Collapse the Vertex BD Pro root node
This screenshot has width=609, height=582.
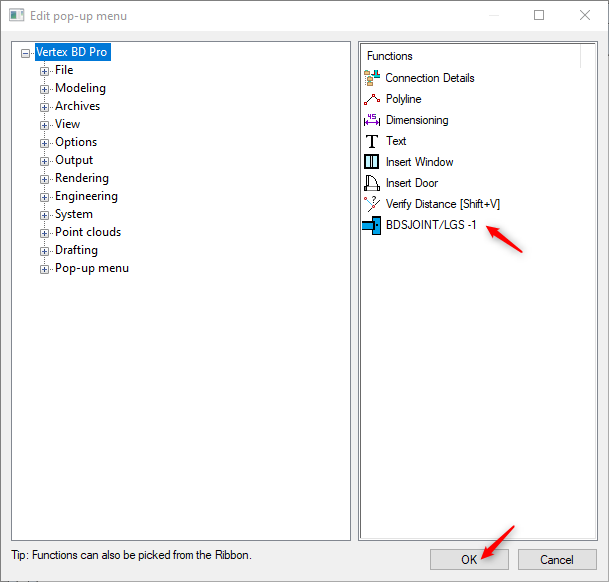coord(25,53)
